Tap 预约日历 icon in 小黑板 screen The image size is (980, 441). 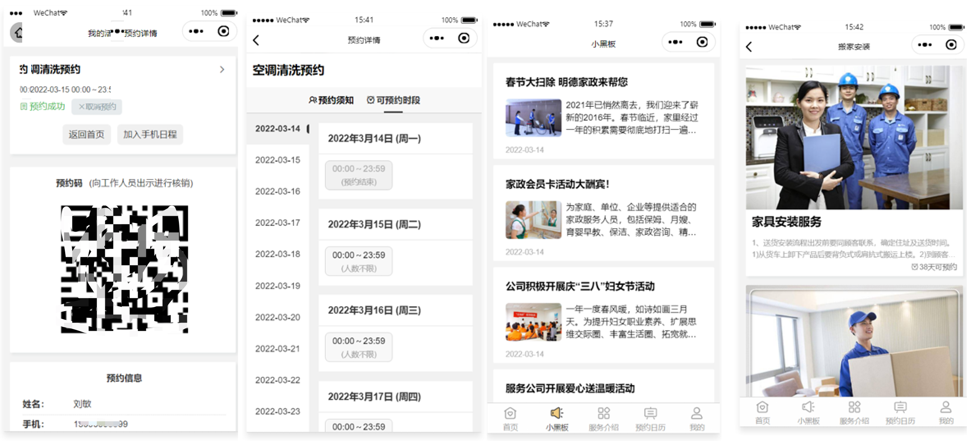click(650, 413)
